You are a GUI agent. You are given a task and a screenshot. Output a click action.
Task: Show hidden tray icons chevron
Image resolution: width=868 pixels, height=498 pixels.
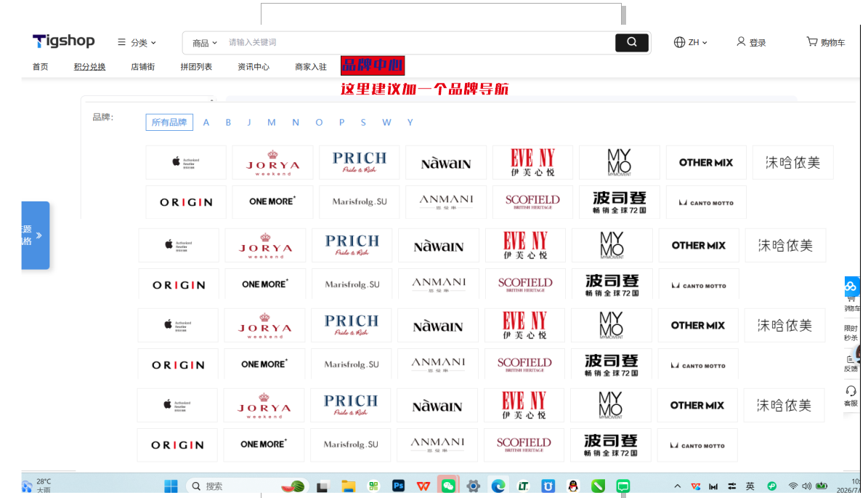pyautogui.click(x=677, y=486)
